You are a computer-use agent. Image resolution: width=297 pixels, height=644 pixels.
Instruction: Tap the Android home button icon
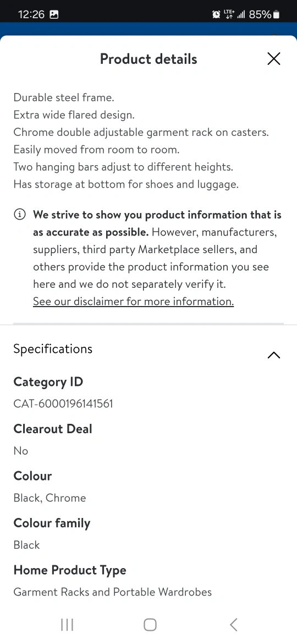pos(150,625)
